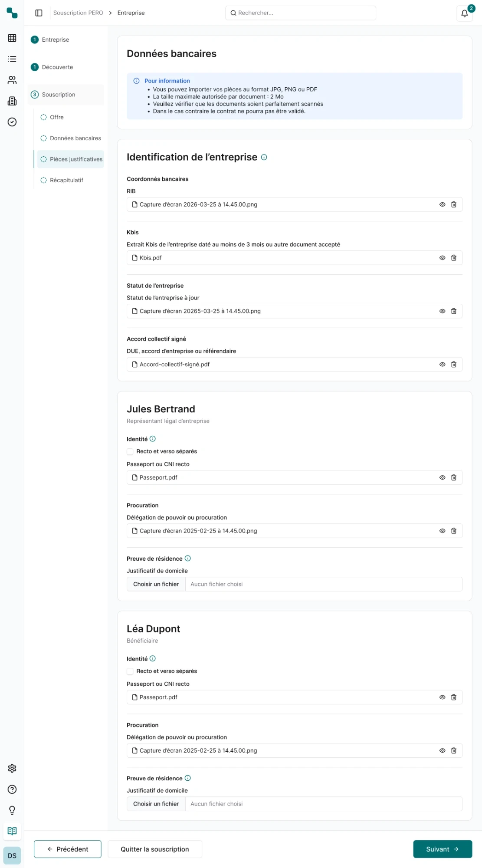This screenshot has width=482, height=868.
Task: Click the Suivant button
Action: pyautogui.click(x=442, y=849)
